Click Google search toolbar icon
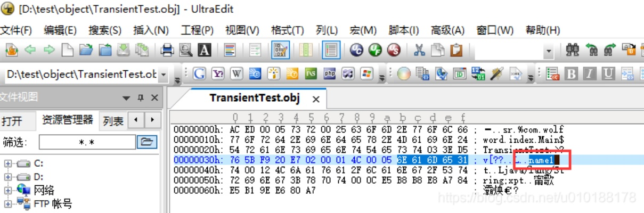The width and height of the screenshot is (644, 213). [x=199, y=73]
